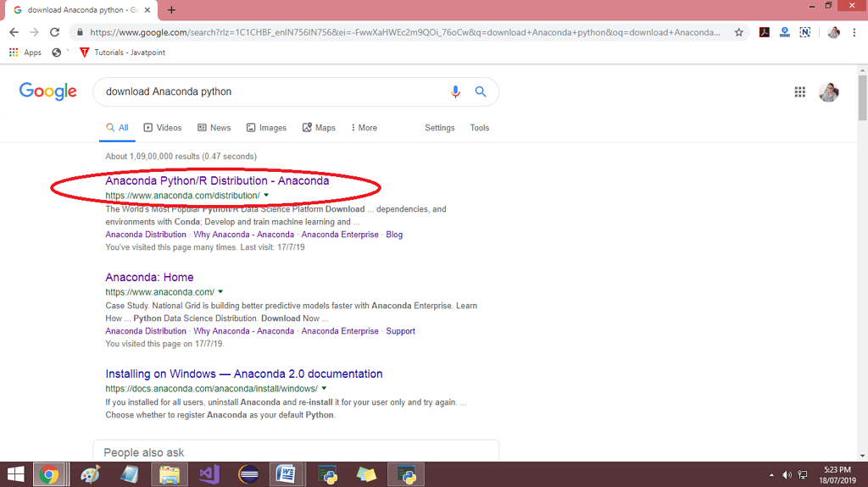The width and height of the screenshot is (868, 487).
Task: Open the Chrome profile avatar in toolbar
Action: [x=834, y=33]
